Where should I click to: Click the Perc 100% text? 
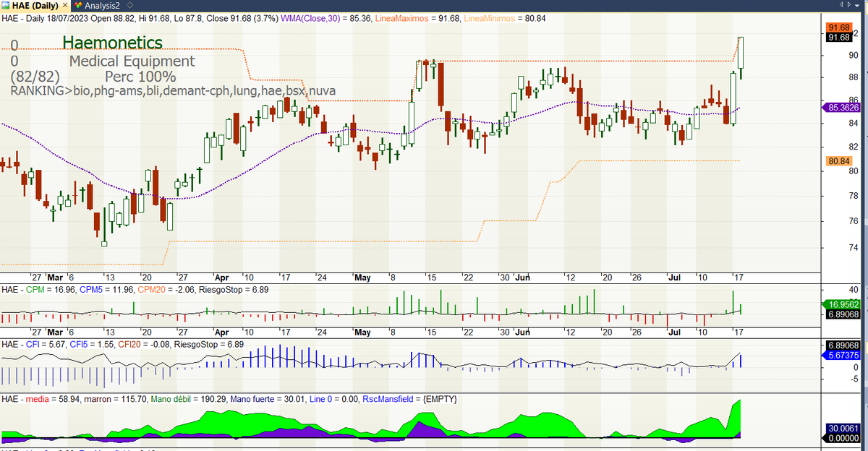tap(140, 77)
